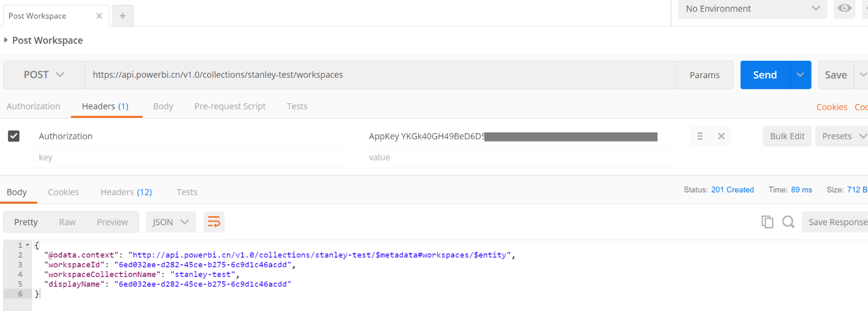Click the environment quick look eye icon

coord(844,9)
